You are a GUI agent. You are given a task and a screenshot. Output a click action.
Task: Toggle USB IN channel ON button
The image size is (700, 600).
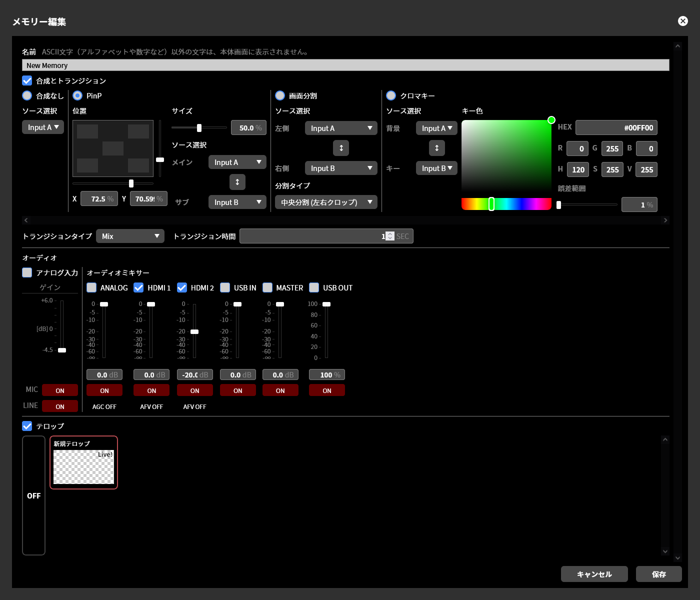coord(238,390)
